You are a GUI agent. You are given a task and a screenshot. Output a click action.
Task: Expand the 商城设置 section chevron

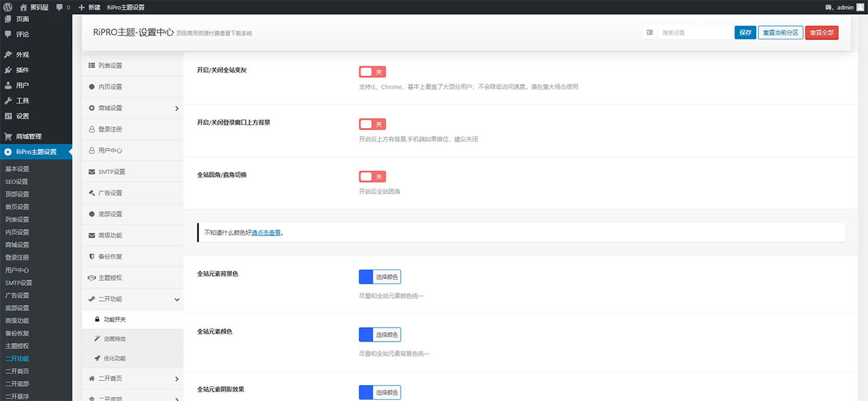(x=176, y=108)
